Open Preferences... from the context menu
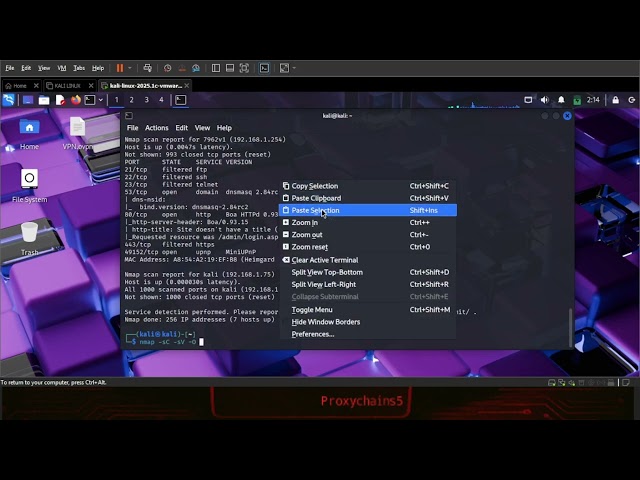 [x=368, y=334]
